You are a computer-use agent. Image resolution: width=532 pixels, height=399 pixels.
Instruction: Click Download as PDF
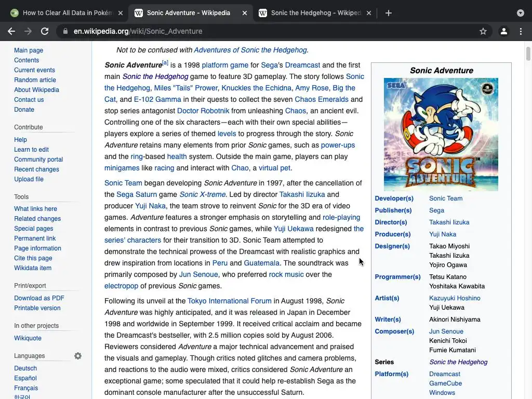pyautogui.click(x=39, y=298)
